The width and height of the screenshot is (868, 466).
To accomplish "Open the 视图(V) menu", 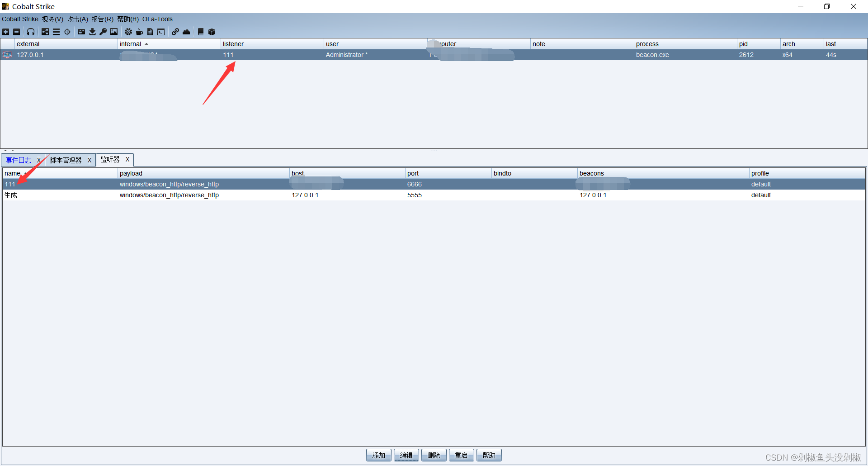I will (52, 19).
